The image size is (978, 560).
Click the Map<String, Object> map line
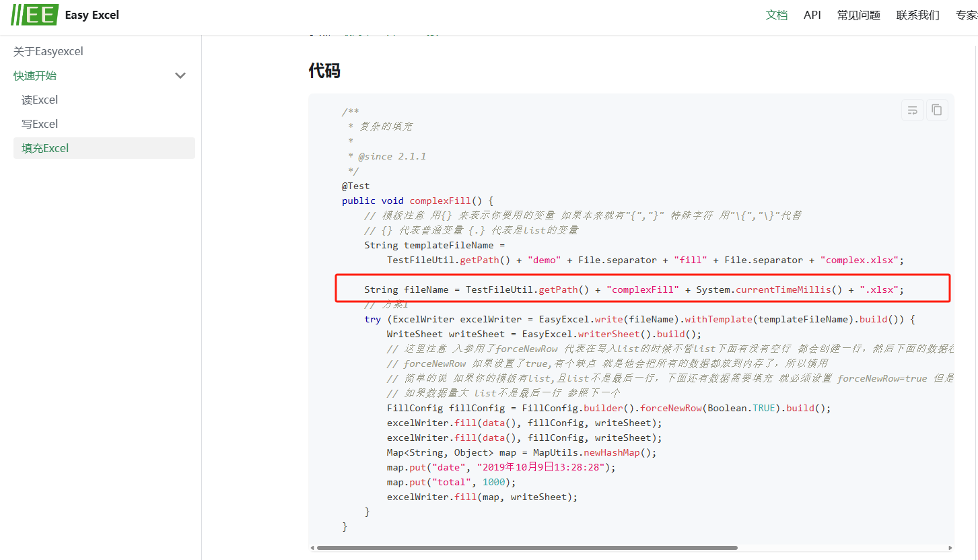522,452
